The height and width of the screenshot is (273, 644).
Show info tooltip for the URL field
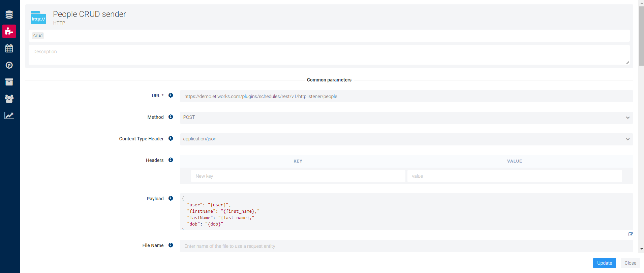[x=171, y=95]
